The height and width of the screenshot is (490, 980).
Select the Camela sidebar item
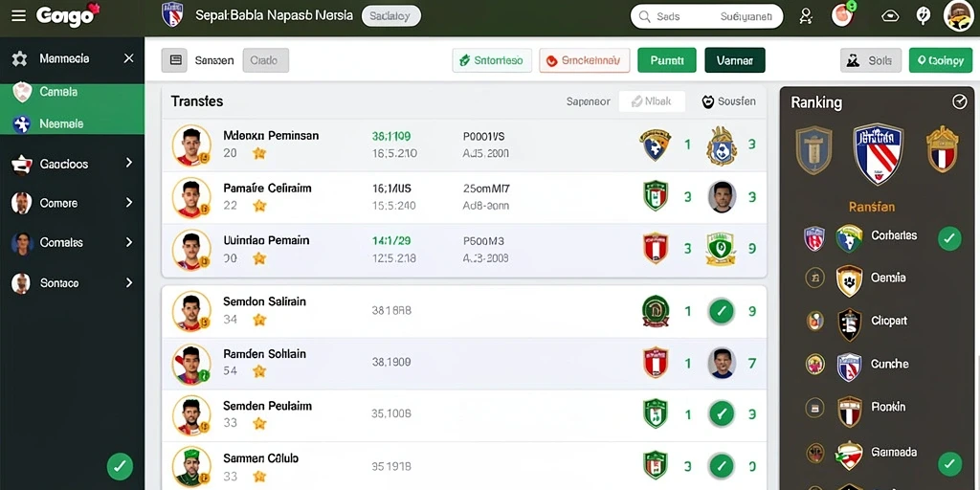click(x=72, y=92)
